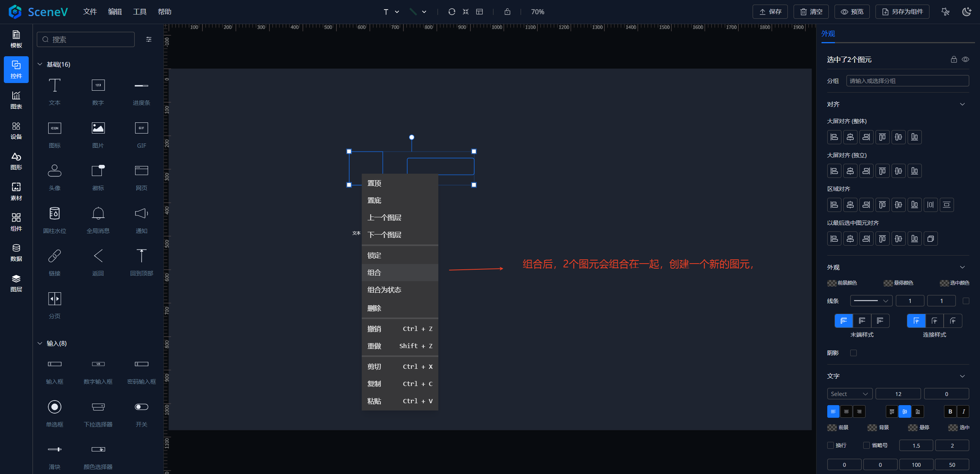Open the 前景颜色 color swatch
Screen dimensions: 980x474
click(x=832, y=283)
